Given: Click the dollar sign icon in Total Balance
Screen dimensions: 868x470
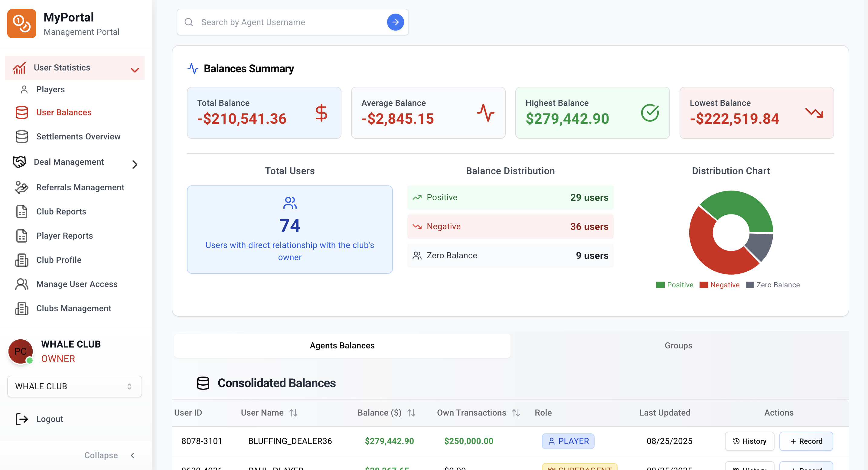Looking at the screenshot, I should [x=321, y=113].
